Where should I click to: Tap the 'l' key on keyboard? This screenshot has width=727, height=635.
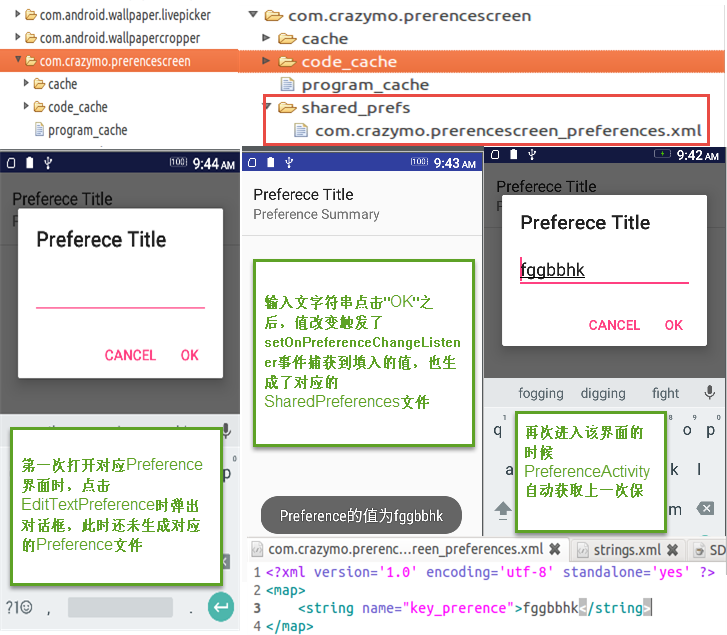click(x=699, y=469)
